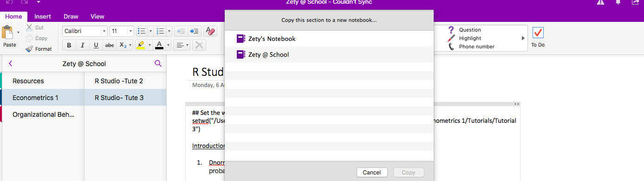
Task: Switch to the Draw tab
Action: (x=71, y=16)
